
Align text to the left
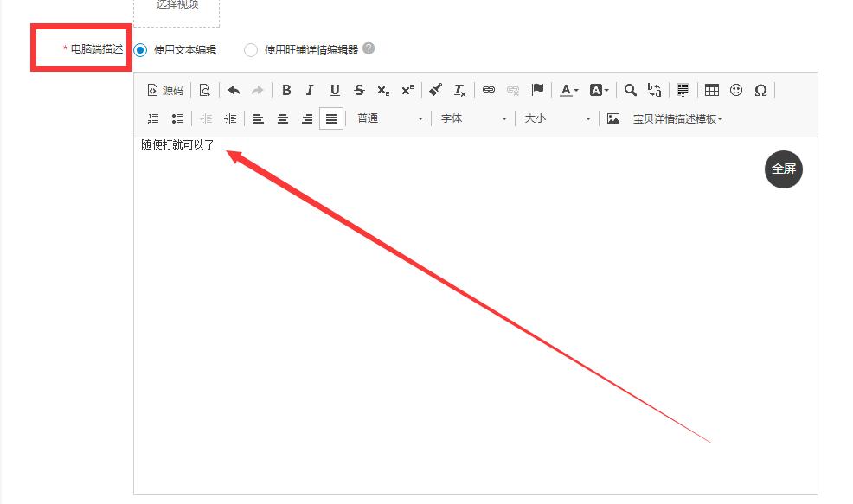(259, 118)
